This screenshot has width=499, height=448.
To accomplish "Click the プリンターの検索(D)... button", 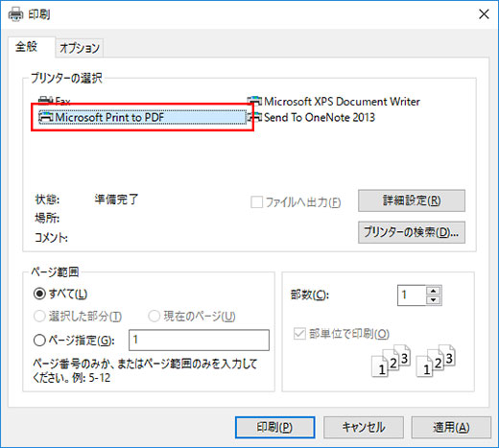I will click(x=412, y=232).
